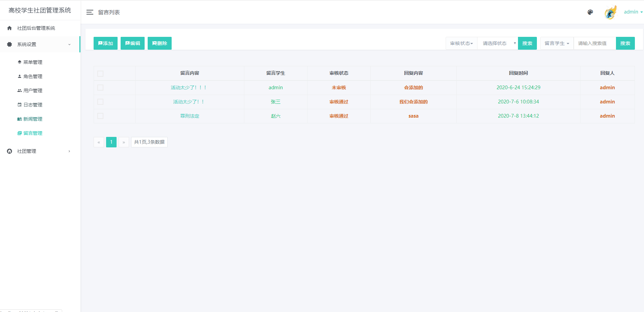Open the 审核状态 filter dropdown
644x312 pixels.
click(x=462, y=43)
